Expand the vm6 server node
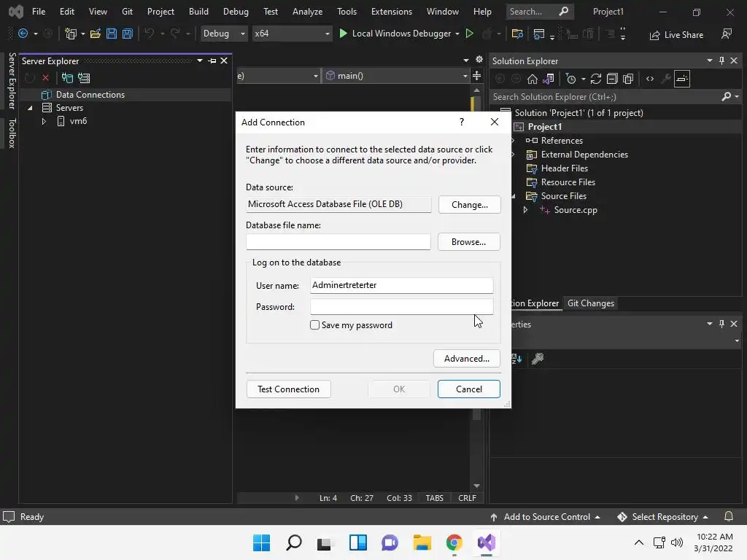 pyautogui.click(x=43, y=121)
